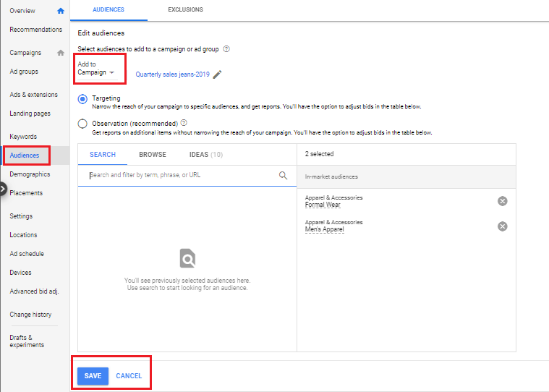
Task: Open Ad schedule in sidebar
Action: [27, 254]
